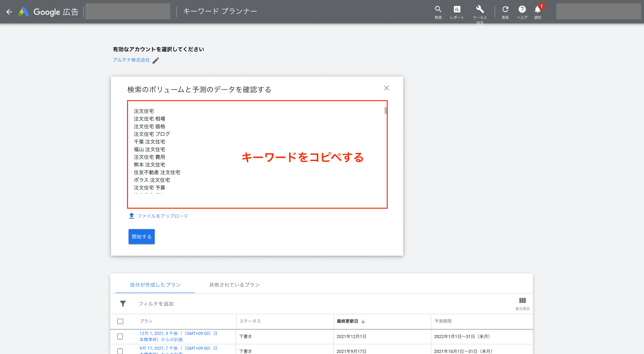Click the ステータス column header
Screen dimensions: 644x354
pos(250,321)
